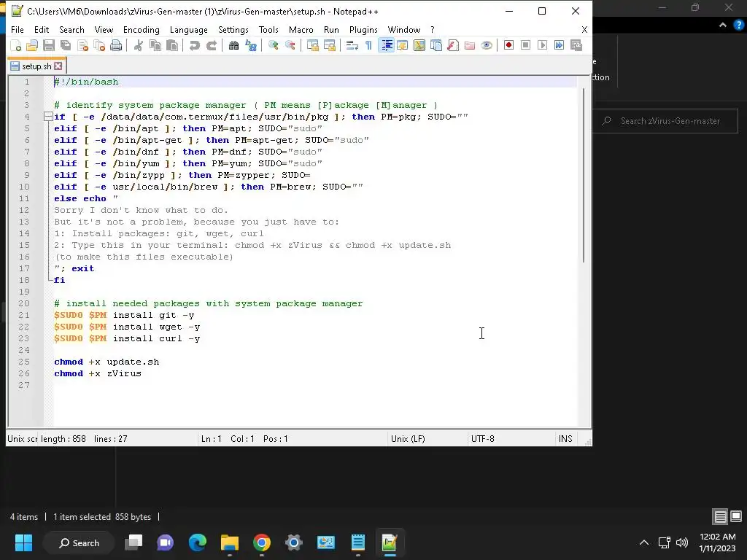Click UTF-8 encoding in the status bar
This screenshot has width=747, height=560.
(x=483, y=438)
